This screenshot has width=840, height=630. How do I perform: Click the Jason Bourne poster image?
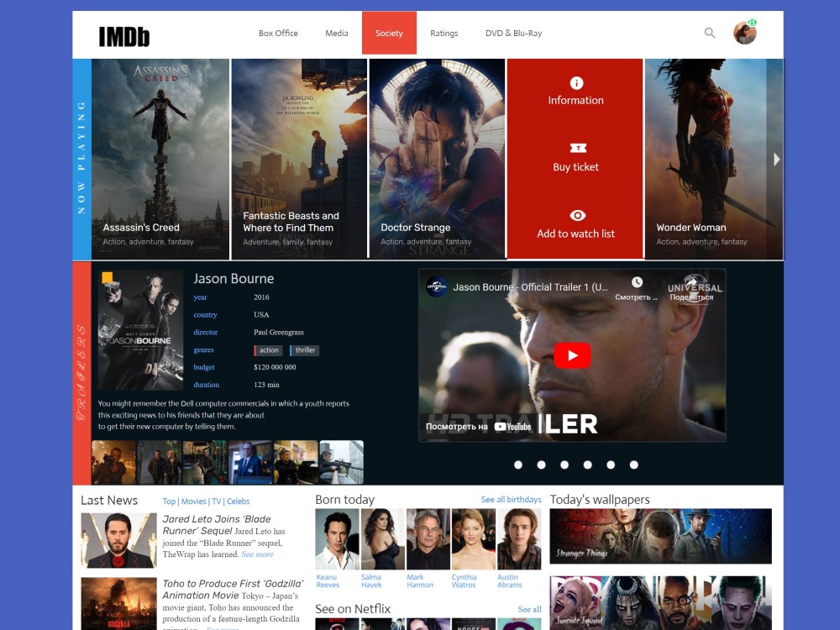point(141,330)
